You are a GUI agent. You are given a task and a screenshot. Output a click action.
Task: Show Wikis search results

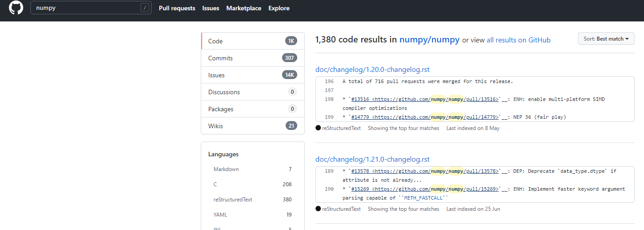tap(253, 126)
